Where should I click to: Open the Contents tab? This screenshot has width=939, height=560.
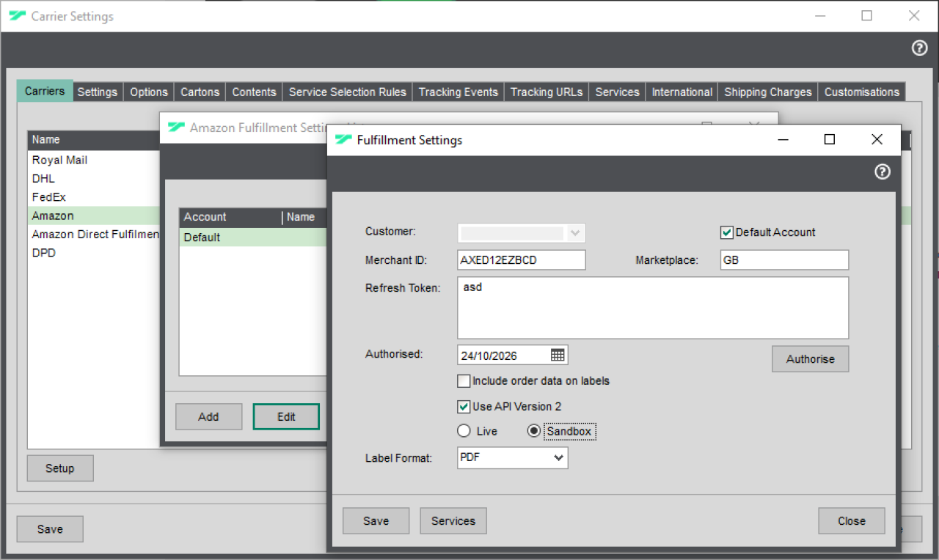(x=254, y=92)
